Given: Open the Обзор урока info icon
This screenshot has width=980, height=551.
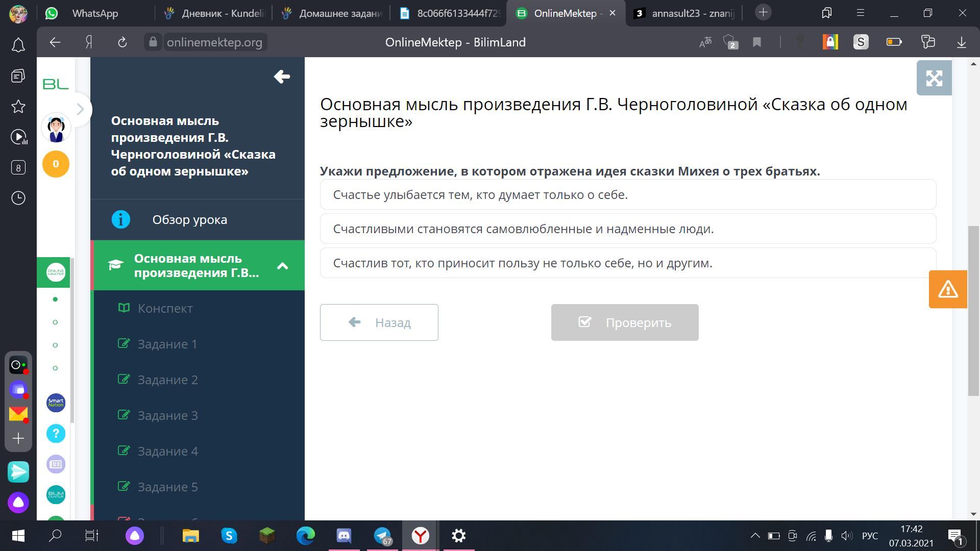Looking at the screenshot, I should point(121,219).
